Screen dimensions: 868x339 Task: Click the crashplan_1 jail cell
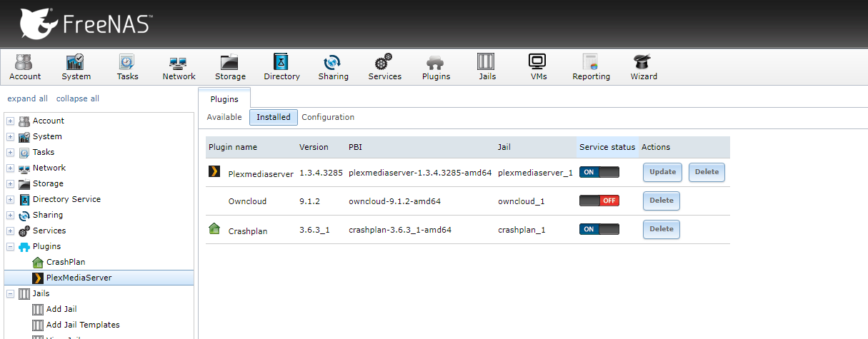coord(522,230)
